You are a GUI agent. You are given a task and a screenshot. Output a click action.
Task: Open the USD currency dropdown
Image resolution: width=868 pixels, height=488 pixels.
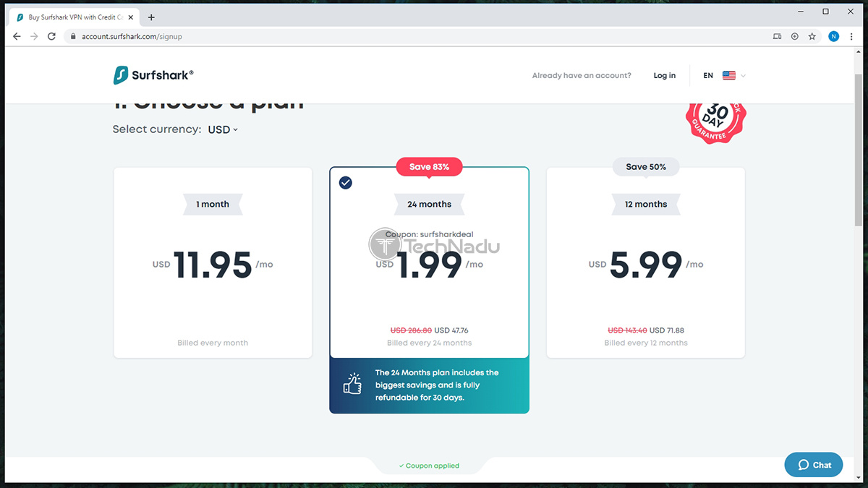[223, 129]
